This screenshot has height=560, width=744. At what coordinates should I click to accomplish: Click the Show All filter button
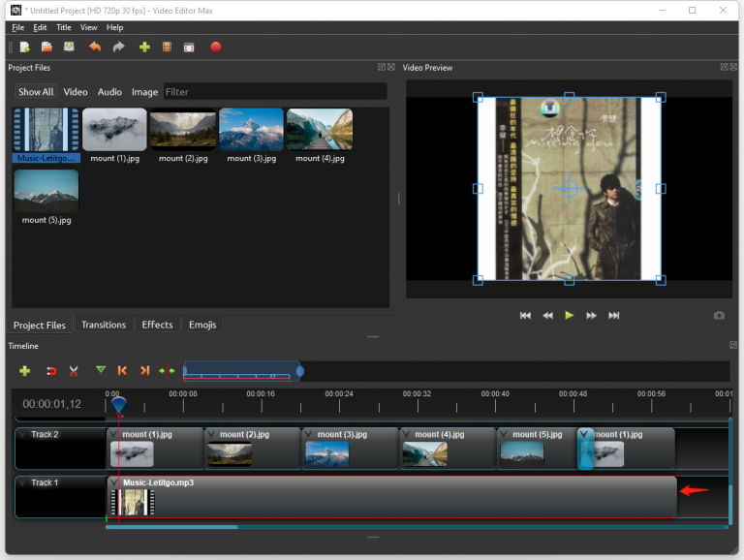36,92
